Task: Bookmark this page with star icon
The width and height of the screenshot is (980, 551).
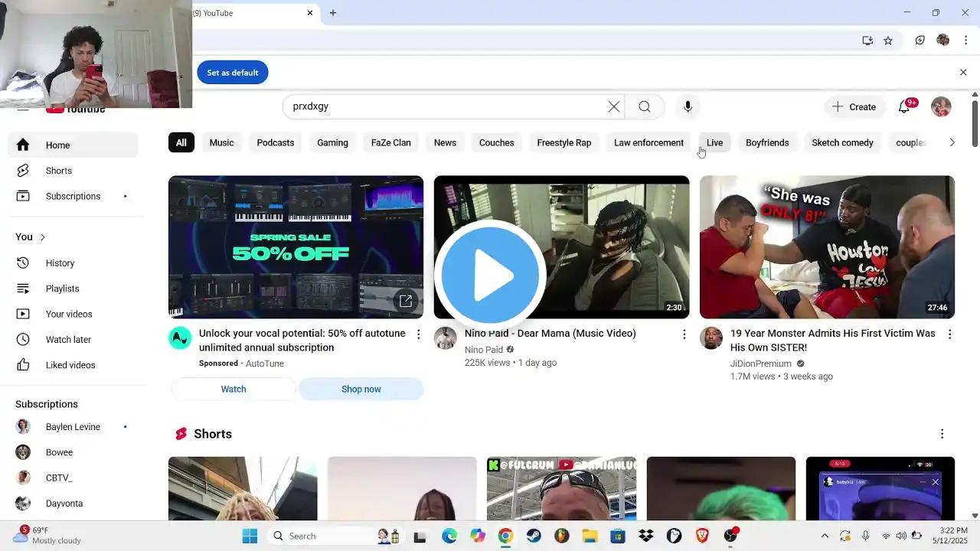Action: tap(888, 41)
